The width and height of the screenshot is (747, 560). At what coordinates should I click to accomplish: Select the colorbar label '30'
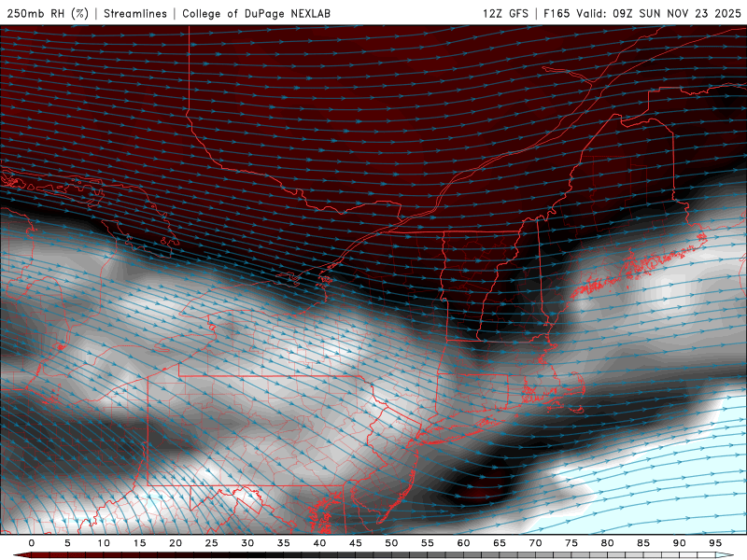pyautogui.click(x=247, y=543)
